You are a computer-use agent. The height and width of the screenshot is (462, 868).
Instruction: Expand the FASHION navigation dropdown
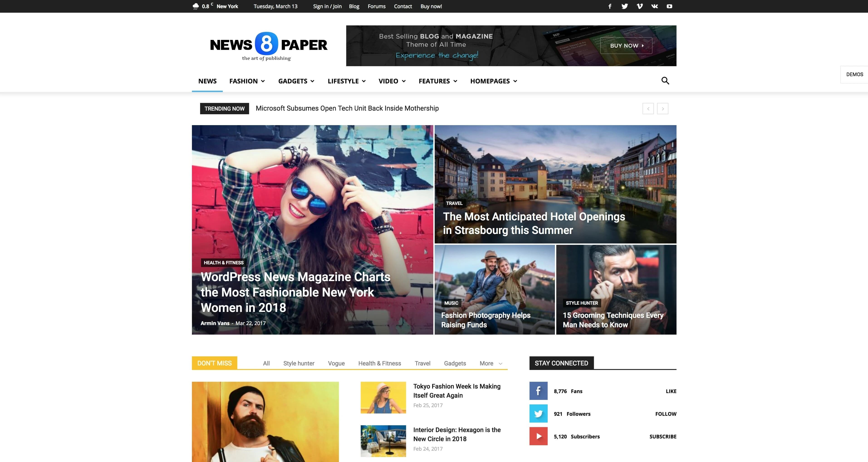247,81
